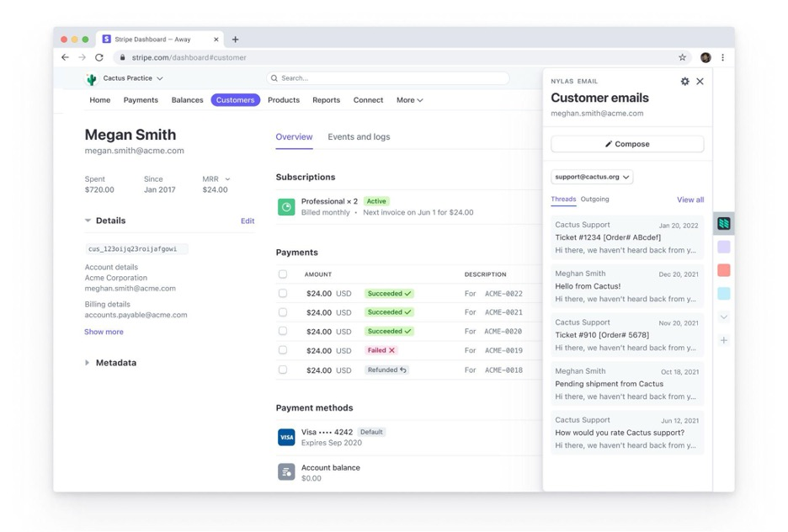This screenshot has height=532, width=788.
Task: Click the Refunded status badge
Action: (x=386, y=370)
